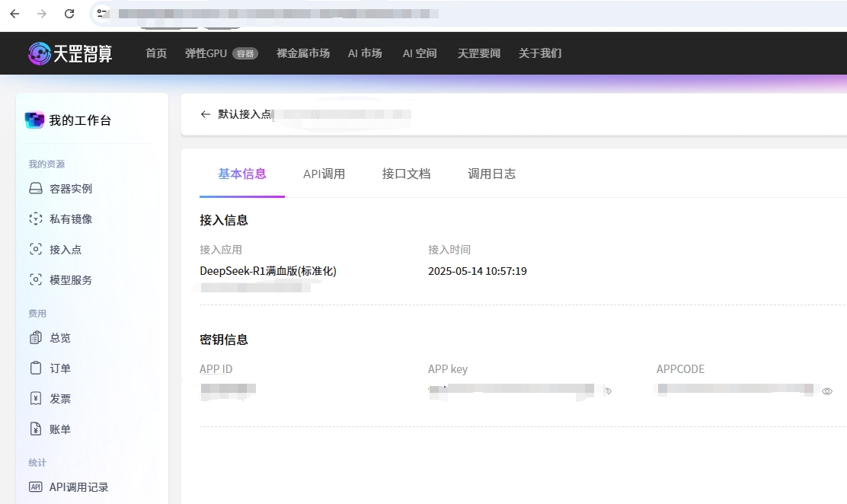Open the 调用日志 tab
The image size is (847, 504).
coord(491,174)
